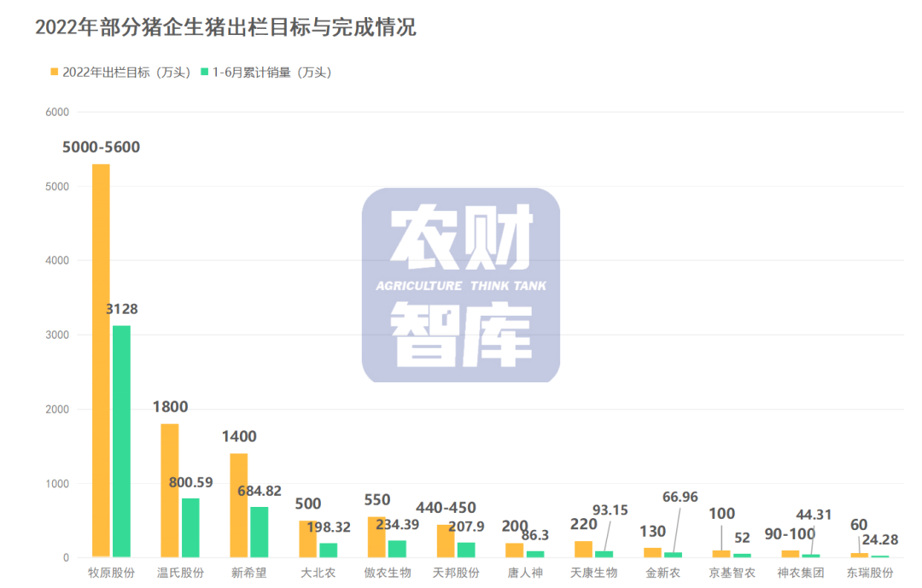The width and height of the screenshot is (922, 588).
Task: Click the y-axis value 1000
Action: (57, 484)
